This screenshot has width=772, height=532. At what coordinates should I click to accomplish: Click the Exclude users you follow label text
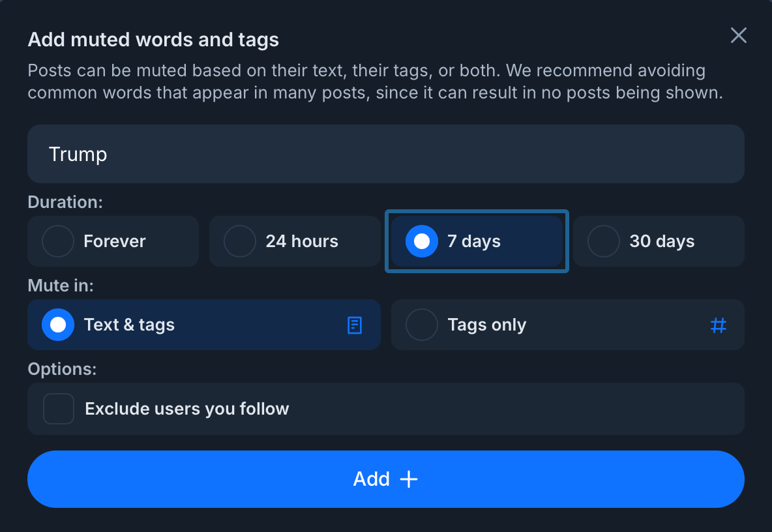187,409
